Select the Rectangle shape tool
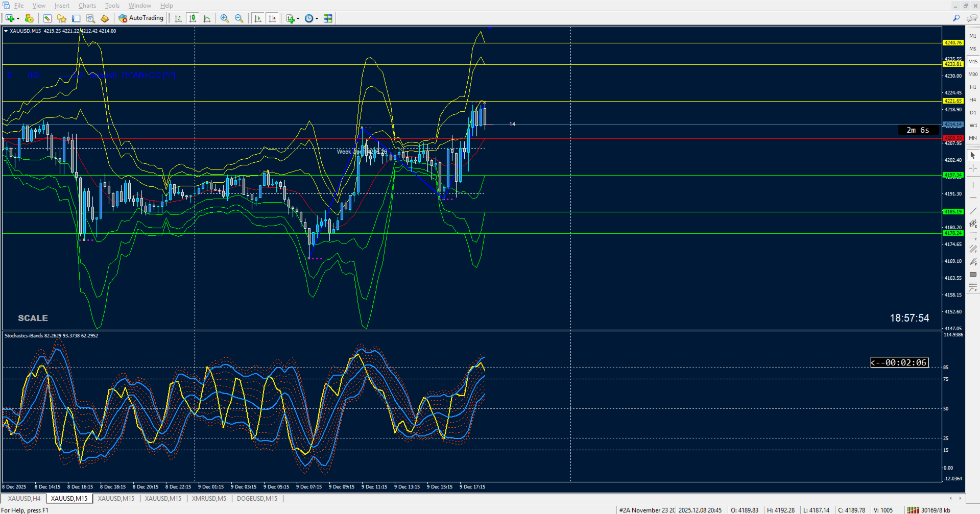980x514 pixels. pos(973,275)
